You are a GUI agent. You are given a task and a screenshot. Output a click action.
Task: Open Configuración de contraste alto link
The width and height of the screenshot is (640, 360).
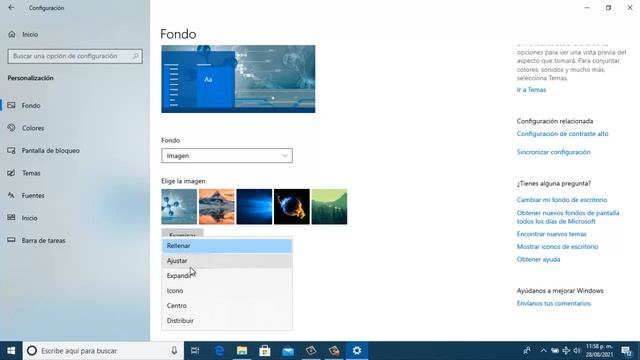click(562, 133)
